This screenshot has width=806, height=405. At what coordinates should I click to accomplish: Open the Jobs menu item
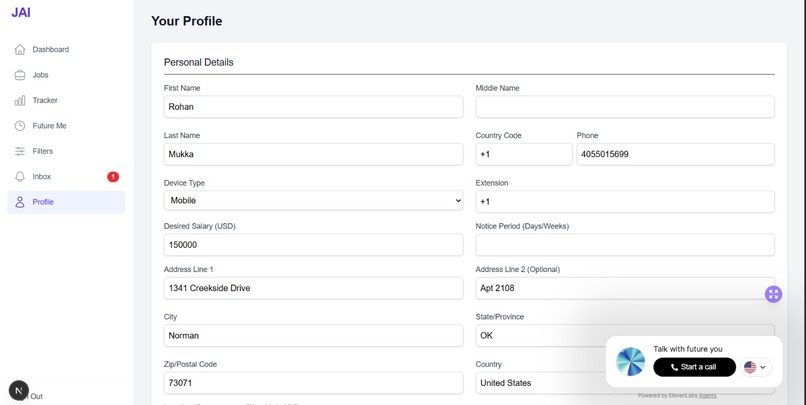40,75
